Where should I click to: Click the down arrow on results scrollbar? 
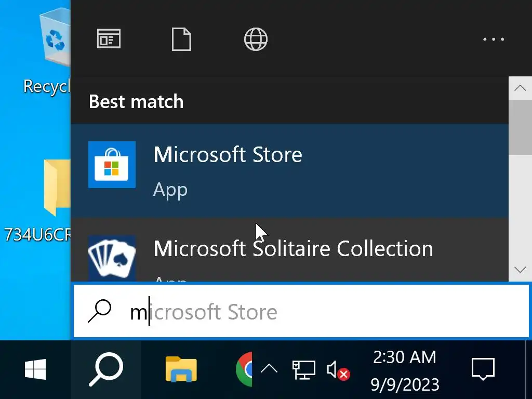tap(520, 270)
